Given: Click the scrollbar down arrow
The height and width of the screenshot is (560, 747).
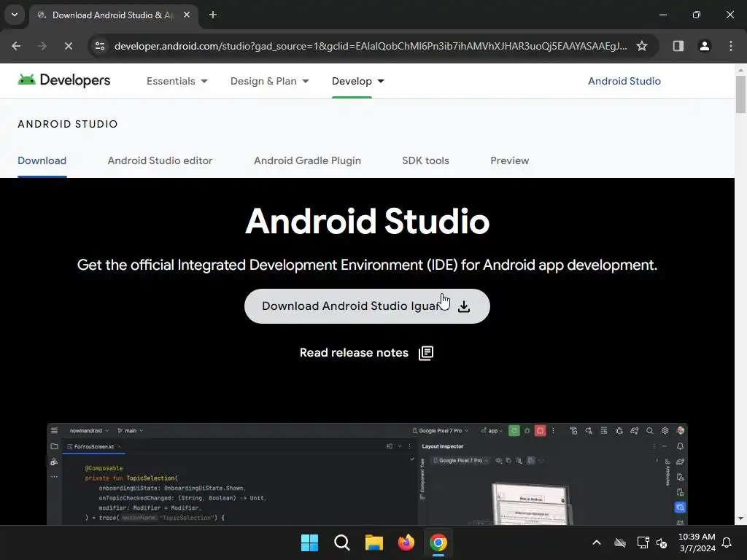Looking at the screenshot, I should tap(740, 518).
